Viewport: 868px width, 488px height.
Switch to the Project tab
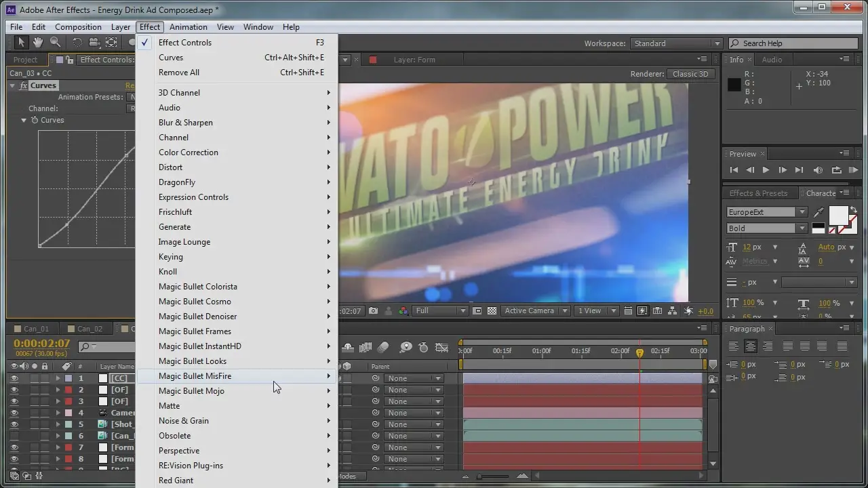coord(26,60)
